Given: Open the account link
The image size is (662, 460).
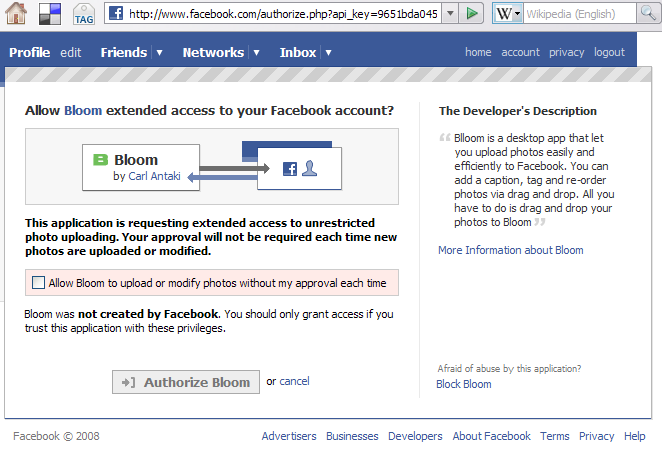Looking at the screenshot, I should [520, 52].
